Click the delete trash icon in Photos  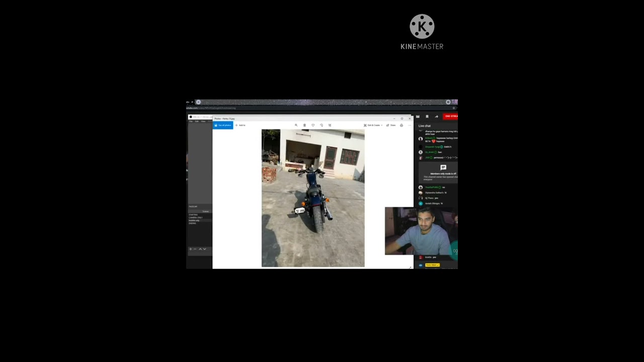point(304,125)
